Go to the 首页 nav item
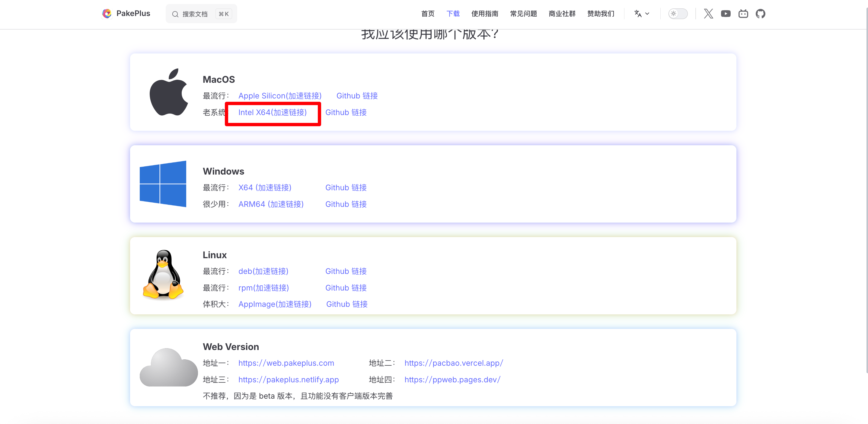This screenshot has width=868, height=424. [428, 14]
